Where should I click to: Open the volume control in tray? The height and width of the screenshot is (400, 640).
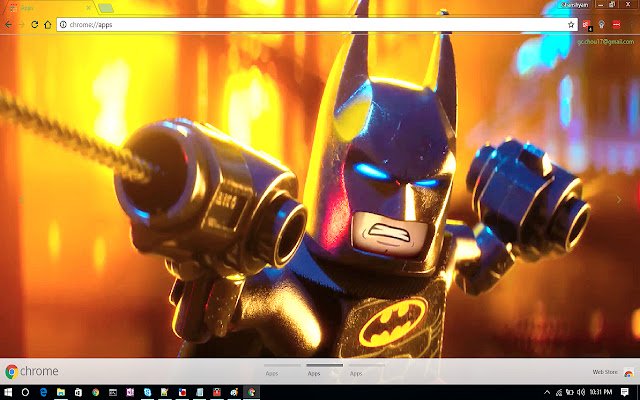[580, 392]
